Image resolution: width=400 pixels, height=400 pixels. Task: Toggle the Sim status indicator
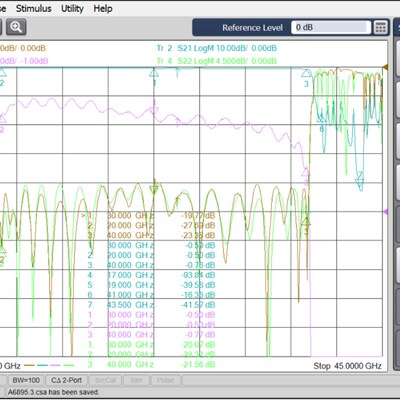click(x=136, y=380)
